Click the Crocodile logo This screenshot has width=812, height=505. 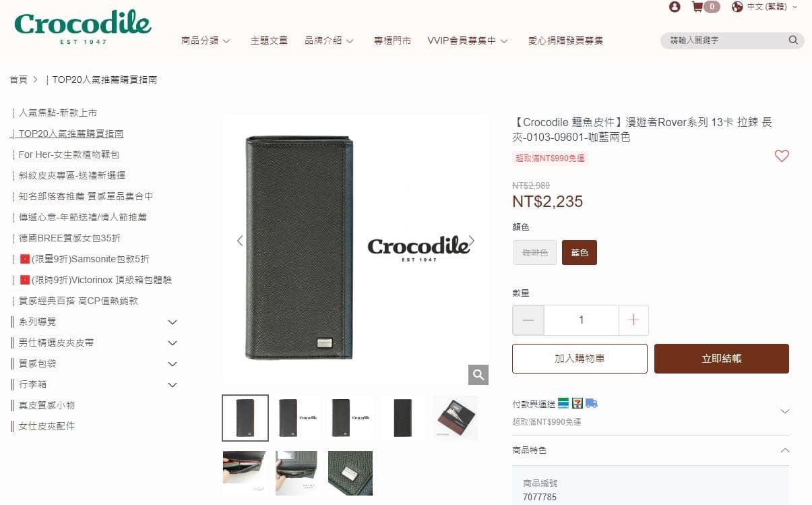tap(83, 28)
